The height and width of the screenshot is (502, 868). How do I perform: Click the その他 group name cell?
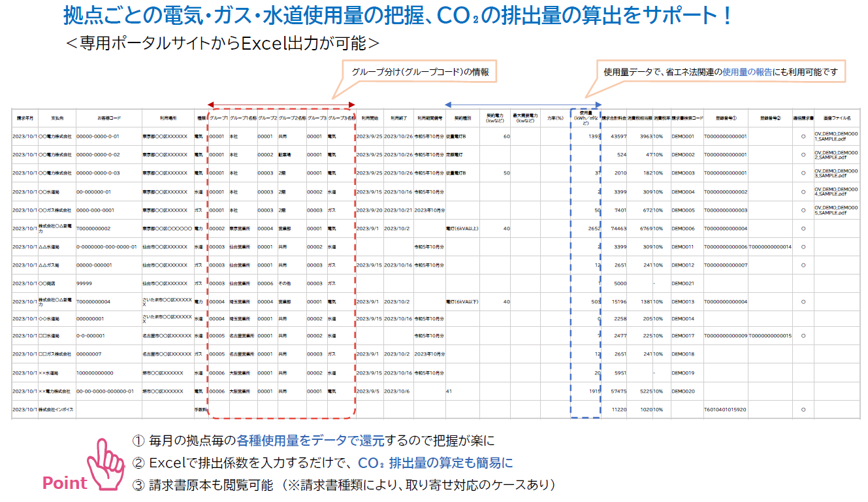[x=285, y=284]
